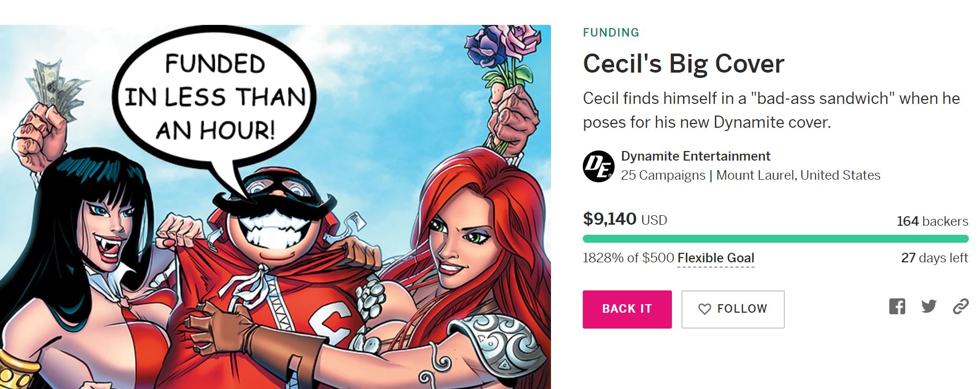Click the Cecil's Big Cover title
The height and width of the screenshot is (389, 980).
tap(683, 64)
